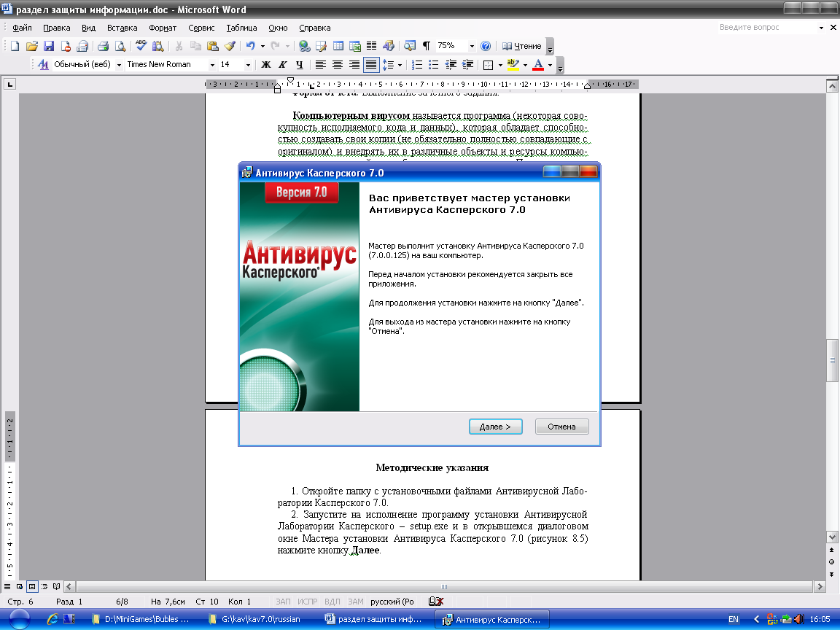Toggle ЗАП macro recording indicator
The width and height of the screenshot is (840, 630).
tap(283, 602)
